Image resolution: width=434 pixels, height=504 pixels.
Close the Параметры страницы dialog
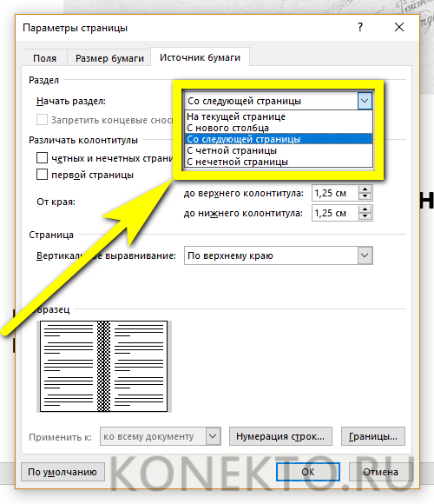coord(399,27)
